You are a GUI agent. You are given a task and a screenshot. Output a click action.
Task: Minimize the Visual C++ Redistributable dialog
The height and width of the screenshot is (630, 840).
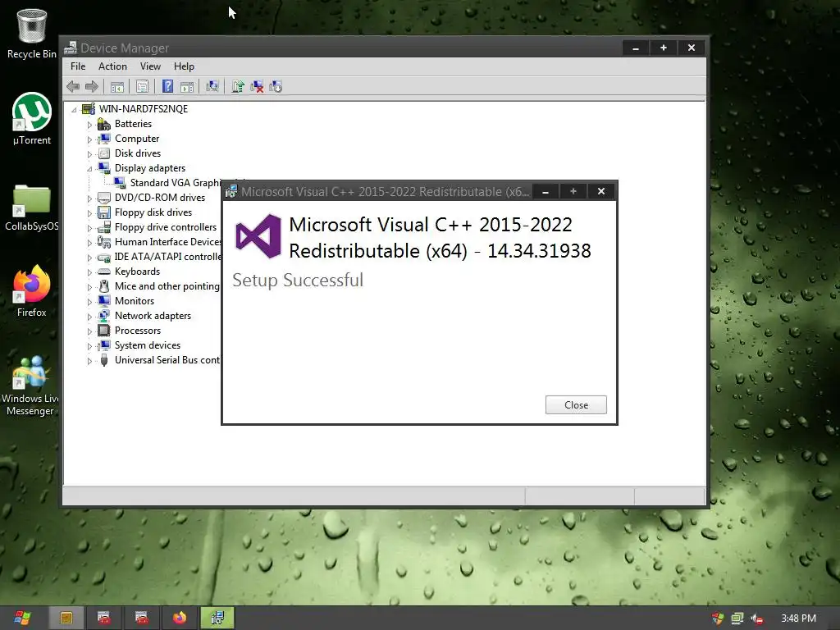click(546, 191)
